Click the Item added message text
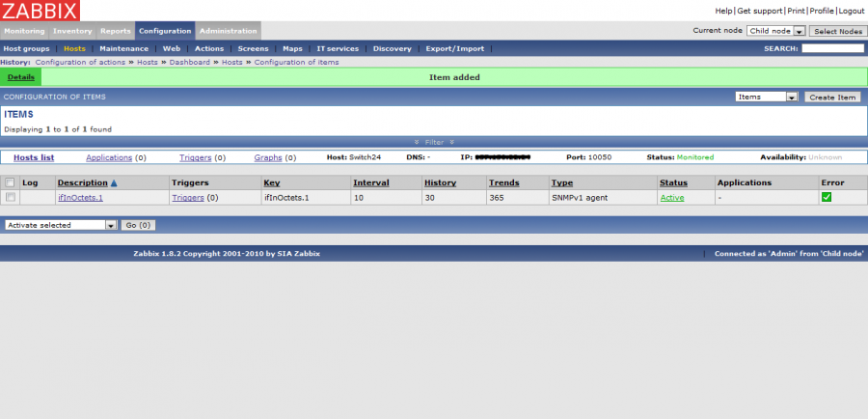868x419 pixels. (x=454, y=77)
